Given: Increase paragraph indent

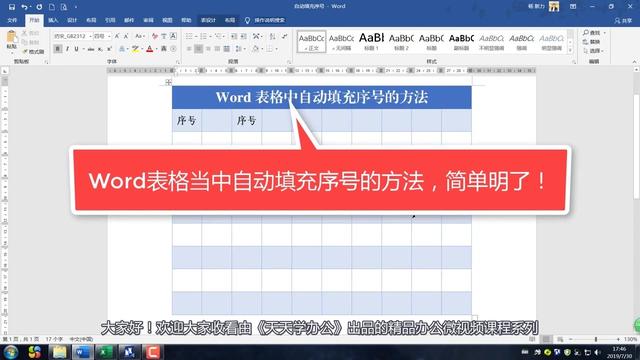Looking at the screenshot, I should [244, 36].
